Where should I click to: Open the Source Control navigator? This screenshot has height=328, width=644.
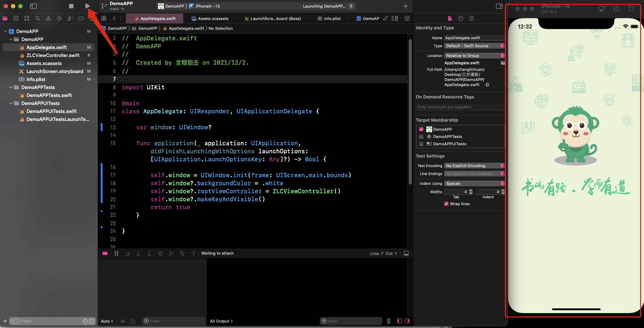[16, 19]
